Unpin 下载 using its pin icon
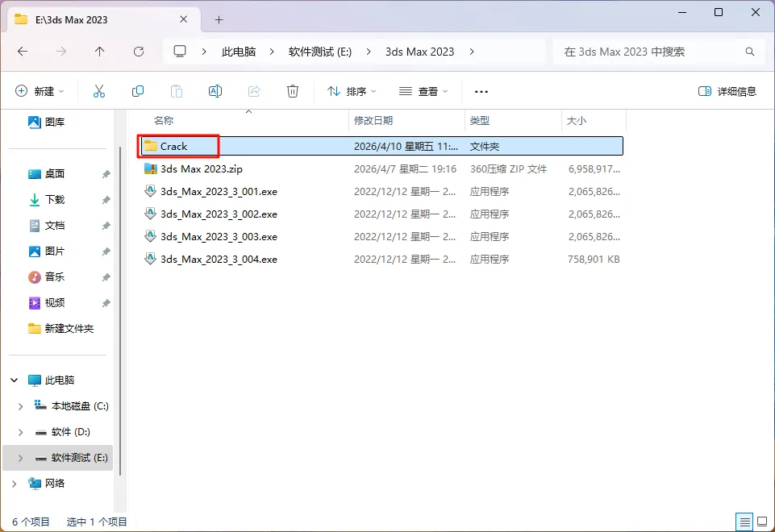Screen dimensions: 775x532 [106, 200]
